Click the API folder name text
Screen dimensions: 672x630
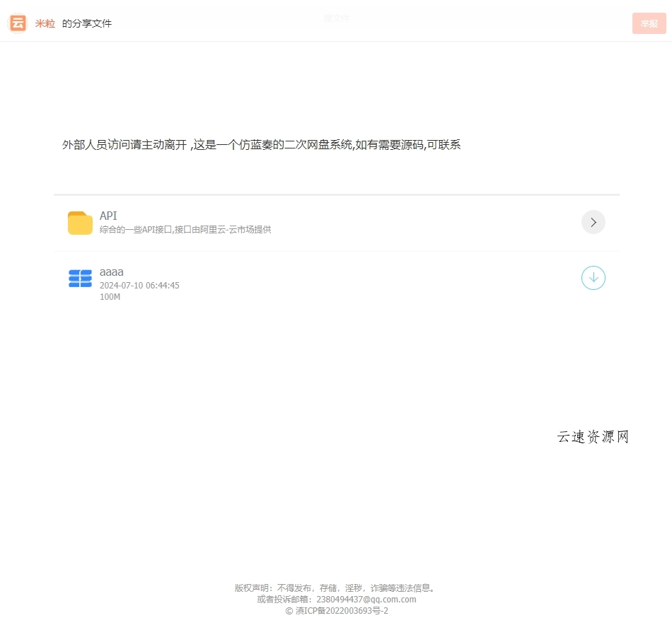[108, 215]
